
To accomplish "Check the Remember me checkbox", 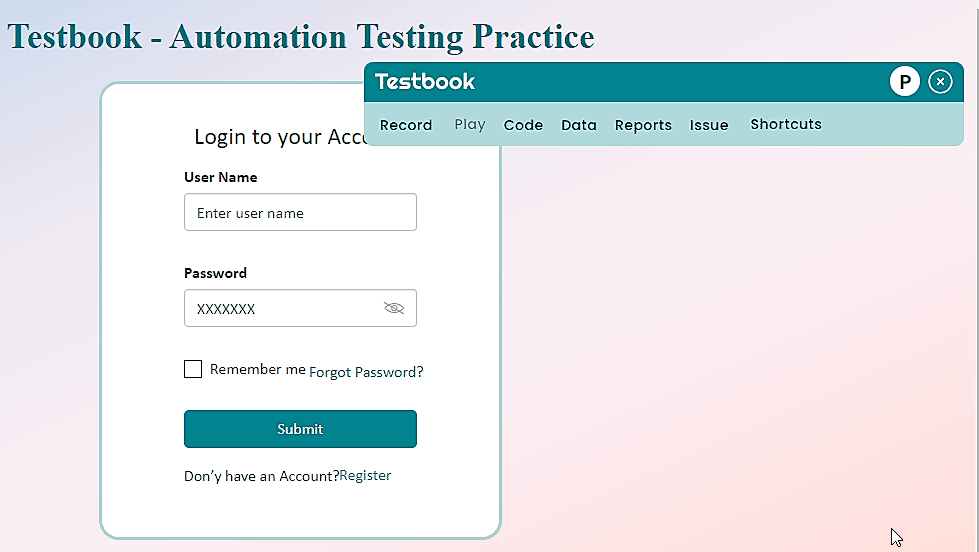I will (x=193, y=369).
